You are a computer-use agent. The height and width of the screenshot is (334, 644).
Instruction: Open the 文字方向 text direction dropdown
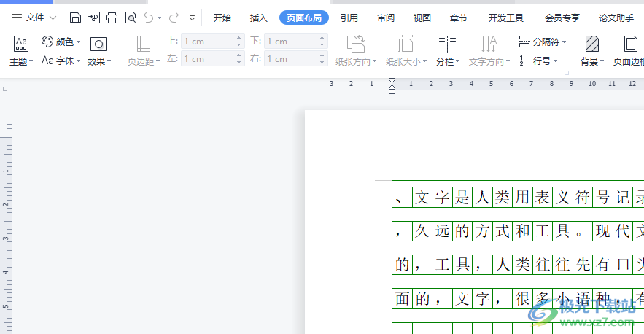489,51
